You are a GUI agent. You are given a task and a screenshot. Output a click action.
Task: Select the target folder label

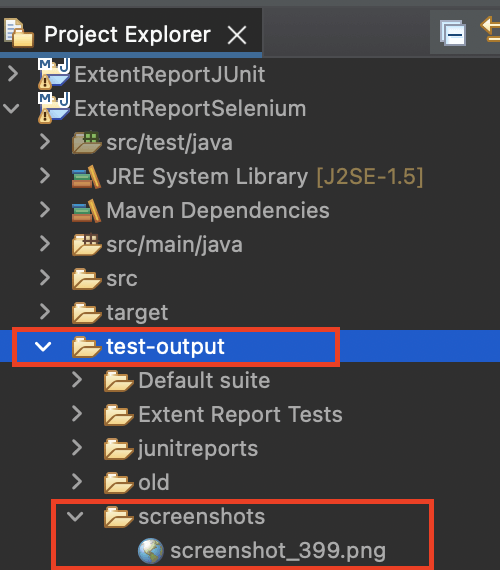coord(137,313)
